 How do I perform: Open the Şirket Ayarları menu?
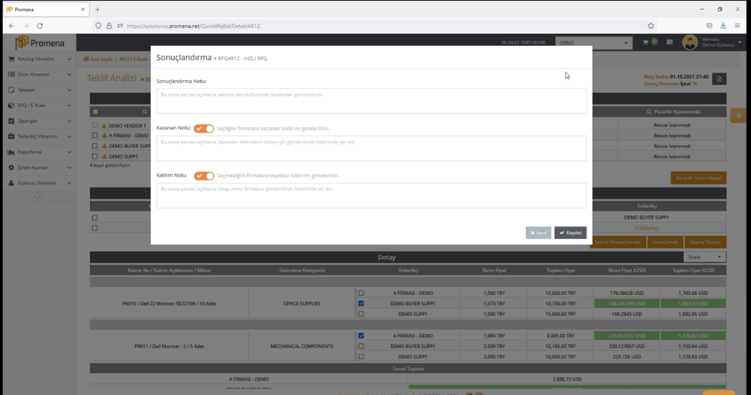click(39, 168)
